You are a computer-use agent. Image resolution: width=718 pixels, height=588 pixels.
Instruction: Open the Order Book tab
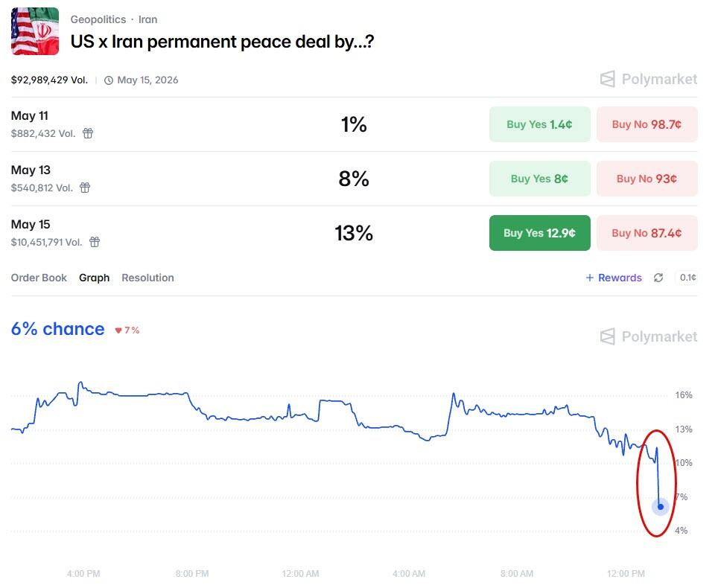pyautogui.click(x=39, y=278)
